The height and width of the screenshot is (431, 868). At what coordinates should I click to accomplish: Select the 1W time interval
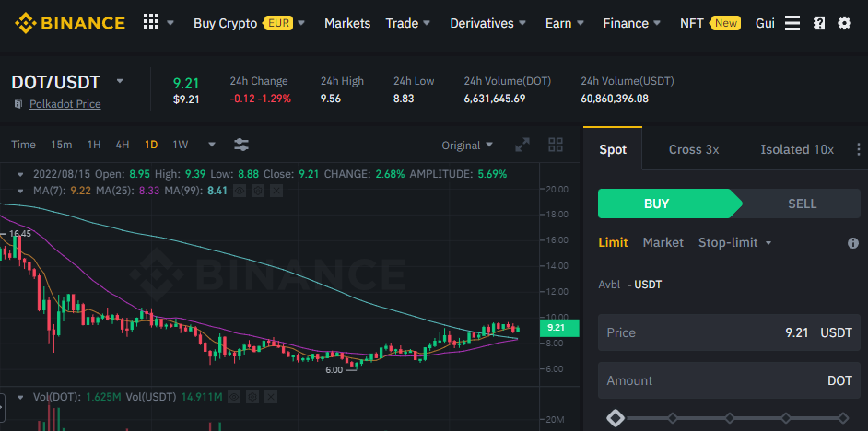tap(181, 145)
